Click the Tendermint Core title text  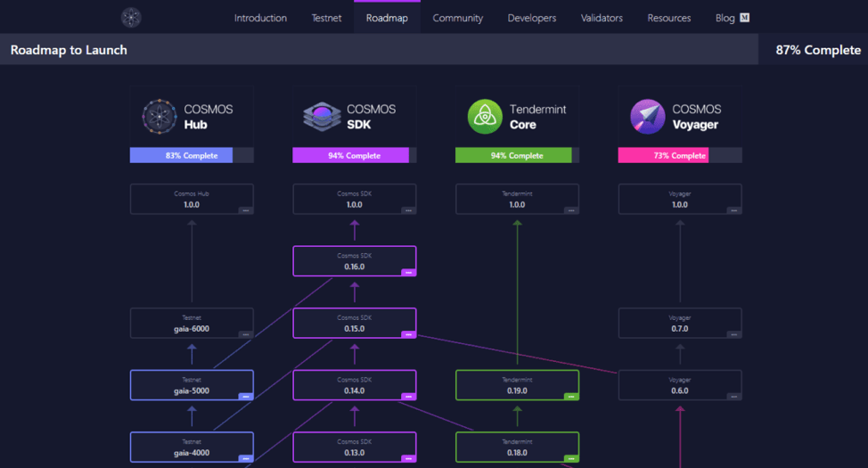tap(537, 117)
